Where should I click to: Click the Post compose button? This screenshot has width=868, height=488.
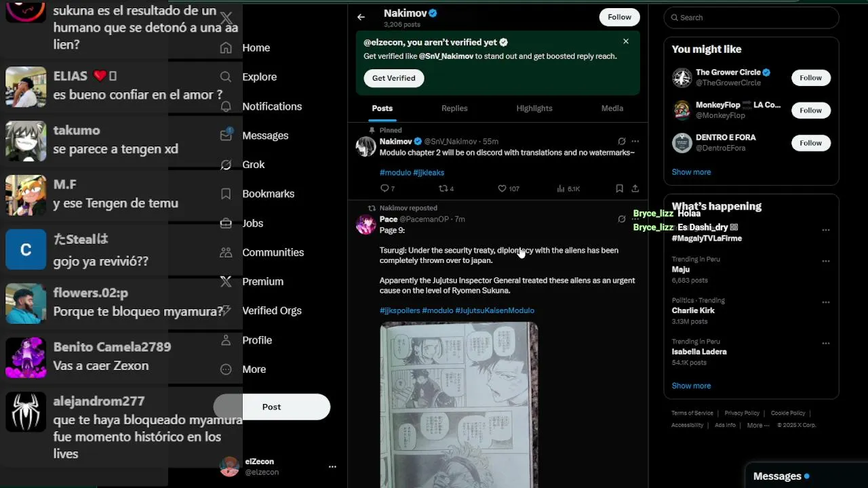pos(272,407)
